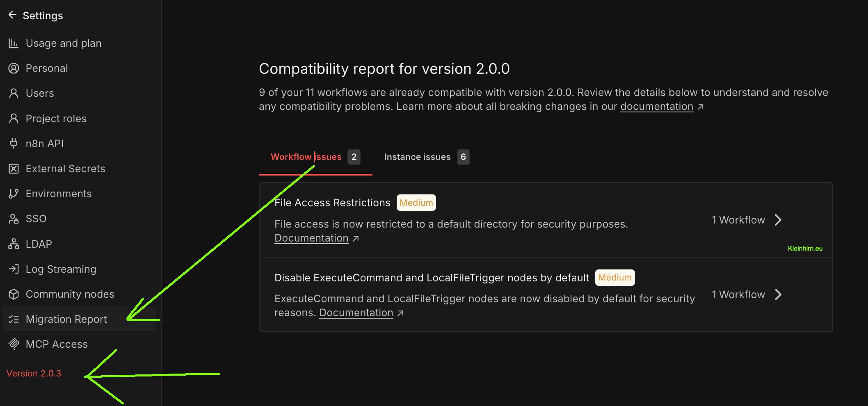
Task: Click the Environments branch icon
Action: pos(14,194)
